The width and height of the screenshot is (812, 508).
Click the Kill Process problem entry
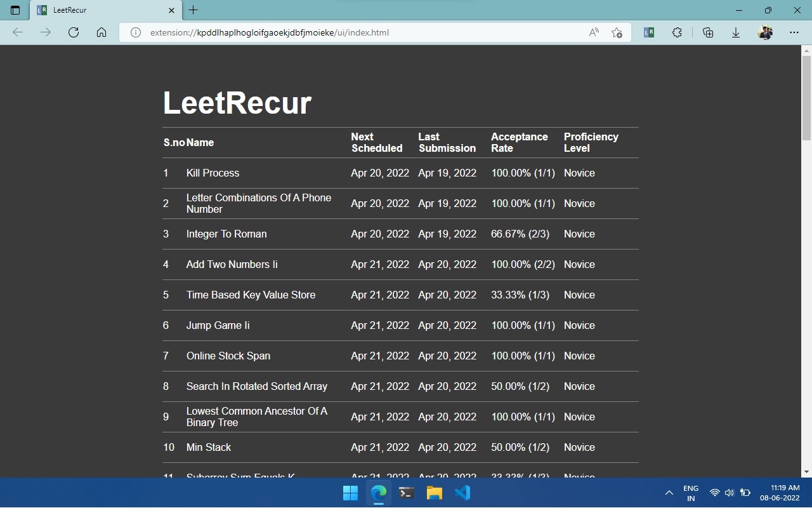[213, 173]
